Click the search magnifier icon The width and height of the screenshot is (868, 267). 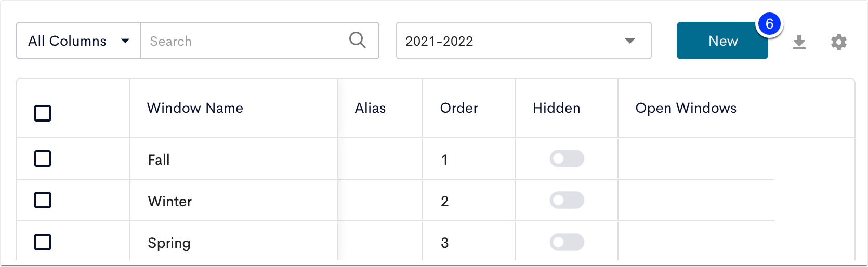coord(358,40)
